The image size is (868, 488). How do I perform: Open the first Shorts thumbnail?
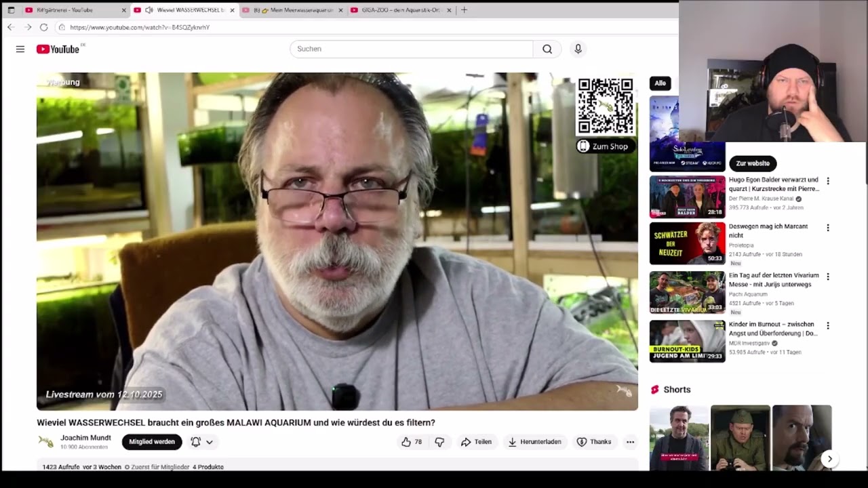679,438
